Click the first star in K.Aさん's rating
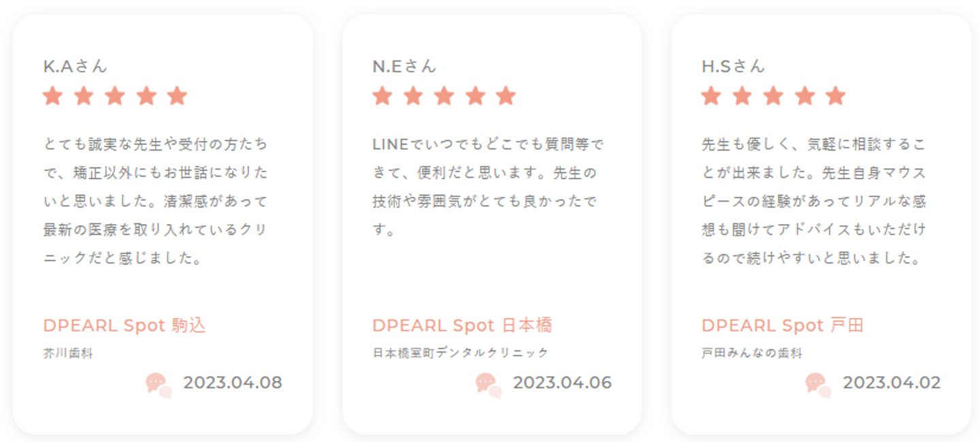980x442 pixels. click(x=52, y=96)
